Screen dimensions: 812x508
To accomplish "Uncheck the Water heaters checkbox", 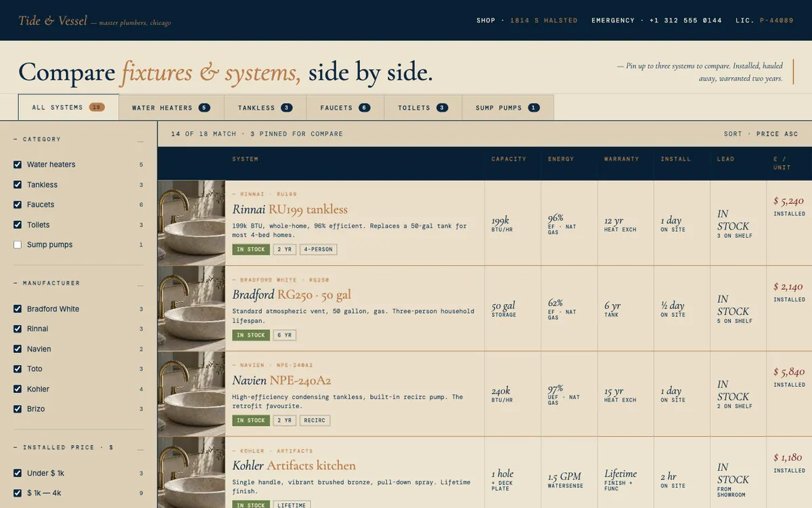I will [18, 165].
